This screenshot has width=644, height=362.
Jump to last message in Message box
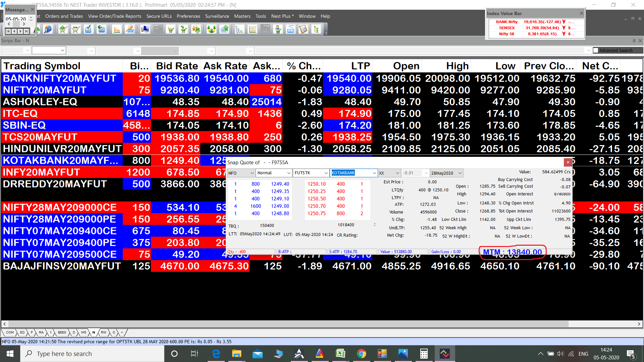[26, 31]
